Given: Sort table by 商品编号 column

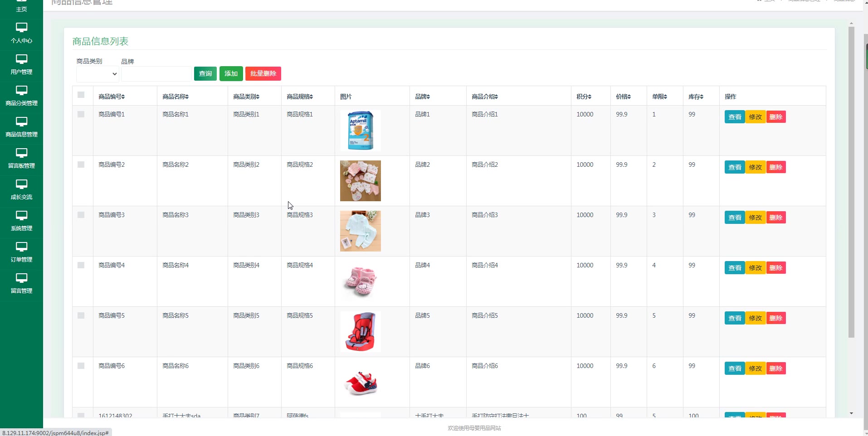Looking at the screenshot, I should click(x=112, y=97).
